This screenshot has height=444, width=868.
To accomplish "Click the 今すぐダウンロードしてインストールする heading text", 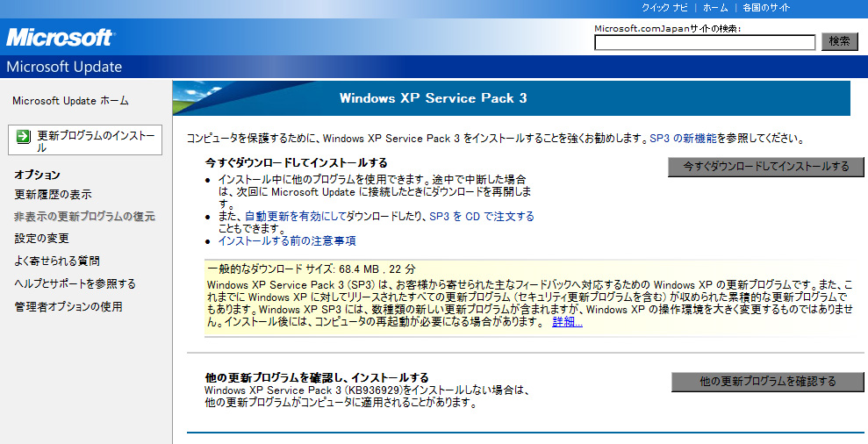I will (296, 162).
